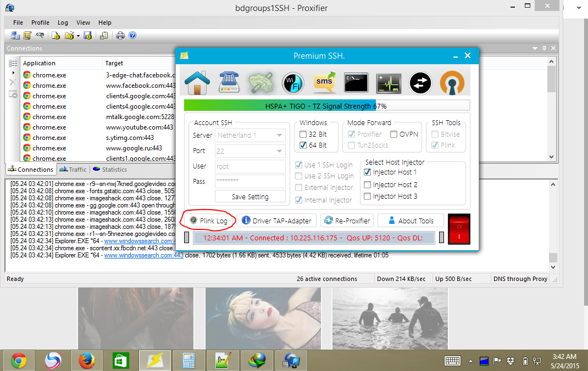Open the orange OpenVPN keyhole icon
This screenshot has height=371, width=588.
pyautogui.click(x=452, y=83)
